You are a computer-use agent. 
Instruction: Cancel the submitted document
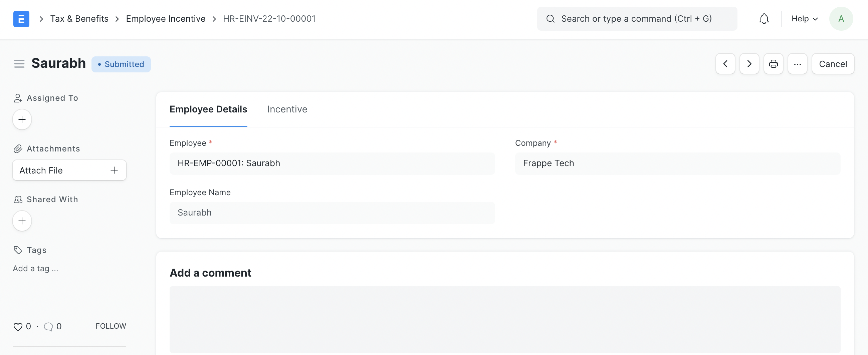[833, 64]
